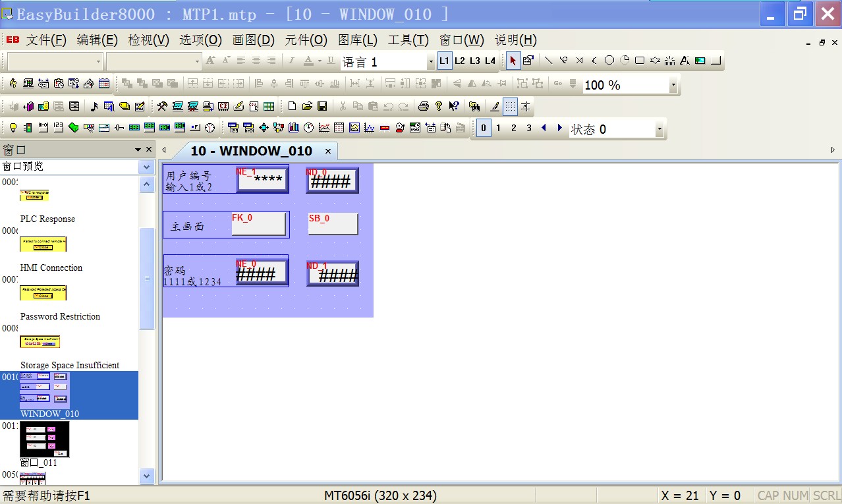The width and height of the screenshot is (842, 504).
Task: Click the open project folder icon
Action: click(307, 106)
